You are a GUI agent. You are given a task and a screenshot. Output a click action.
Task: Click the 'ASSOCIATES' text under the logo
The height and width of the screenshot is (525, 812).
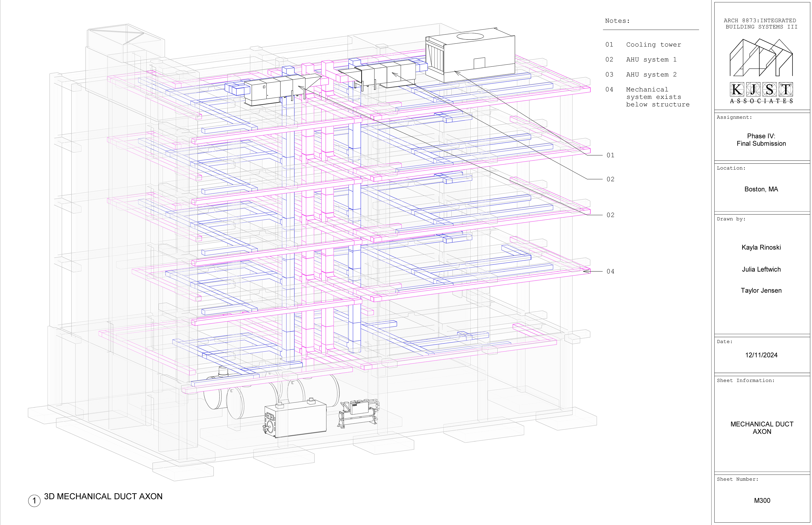click(x=761, y=101)
